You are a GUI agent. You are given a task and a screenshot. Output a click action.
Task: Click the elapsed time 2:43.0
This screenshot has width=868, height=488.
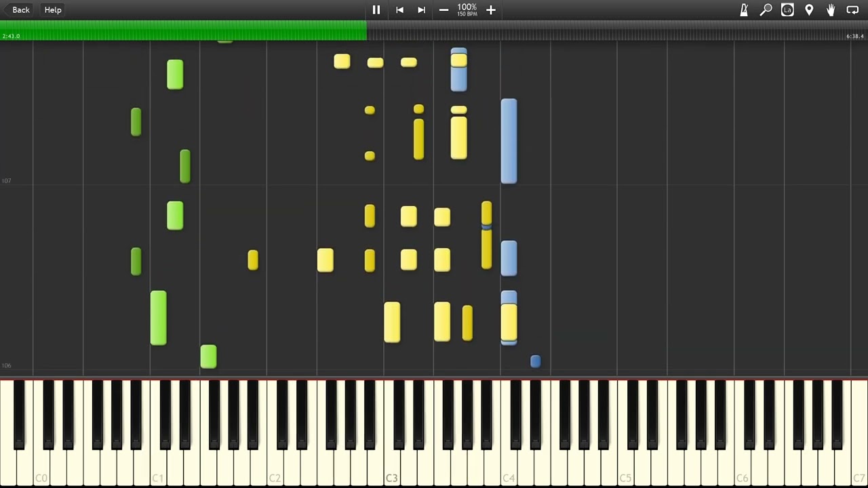tap(11, 36)
